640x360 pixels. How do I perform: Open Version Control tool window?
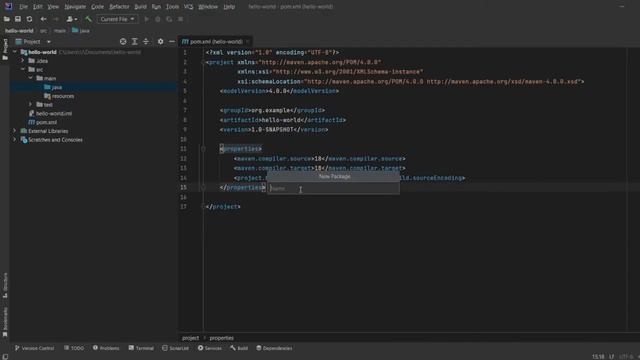pos(35,348)
